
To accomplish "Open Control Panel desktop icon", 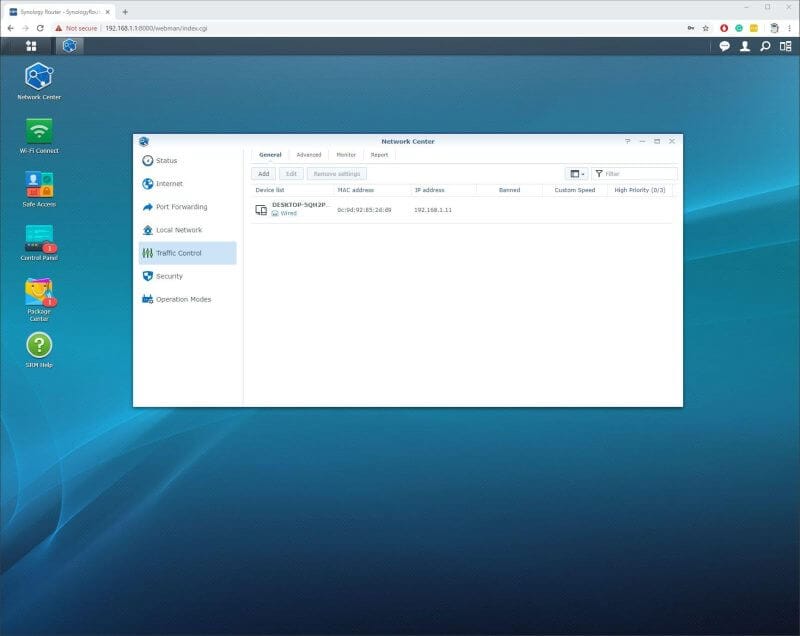I will (x=39, y=239).
